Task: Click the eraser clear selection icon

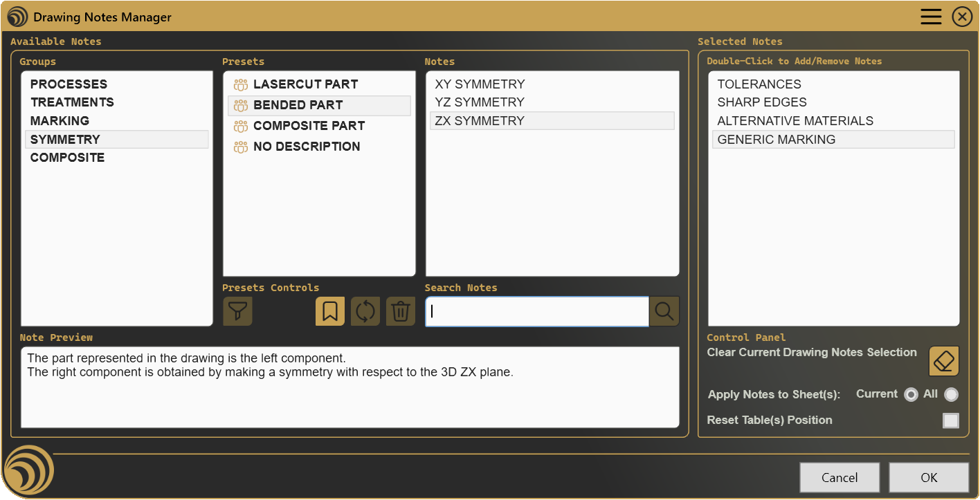Action: tap(944, 361)
